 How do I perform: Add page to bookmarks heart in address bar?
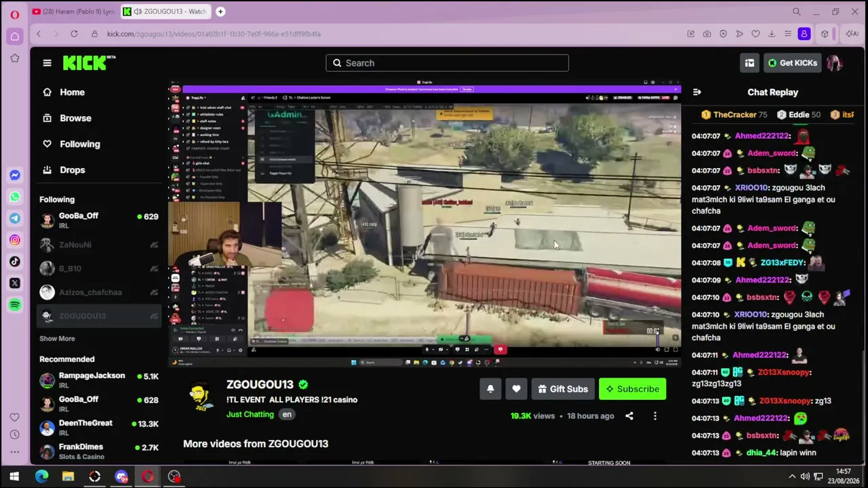(755, 34)
